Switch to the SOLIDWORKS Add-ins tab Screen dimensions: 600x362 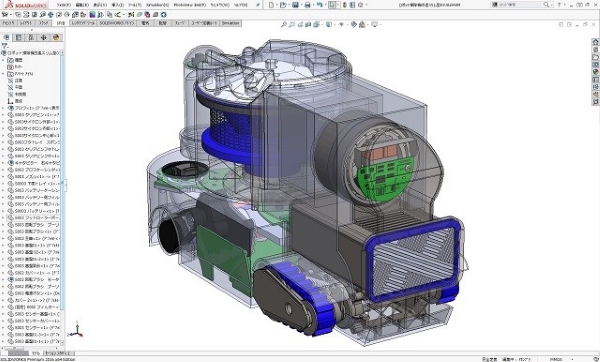point(117,23)
